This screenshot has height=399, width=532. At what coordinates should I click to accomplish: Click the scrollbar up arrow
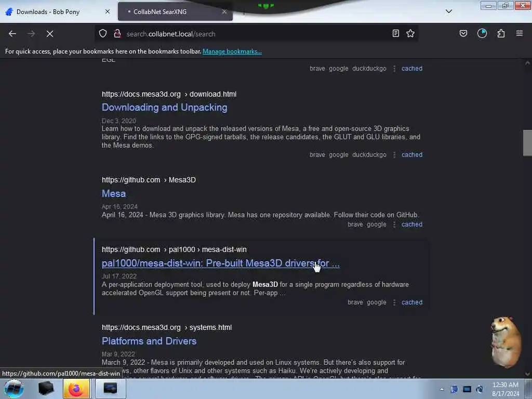tap(527, 63)
